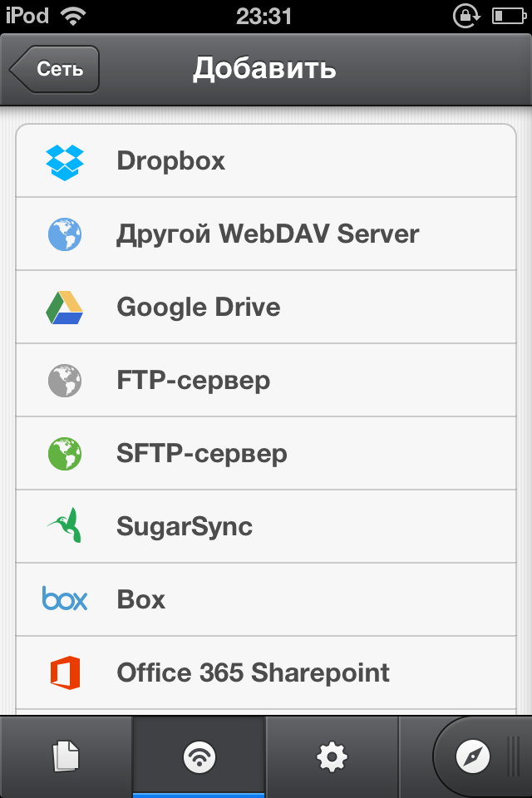Add Google Drive storage

pos(266,307)
